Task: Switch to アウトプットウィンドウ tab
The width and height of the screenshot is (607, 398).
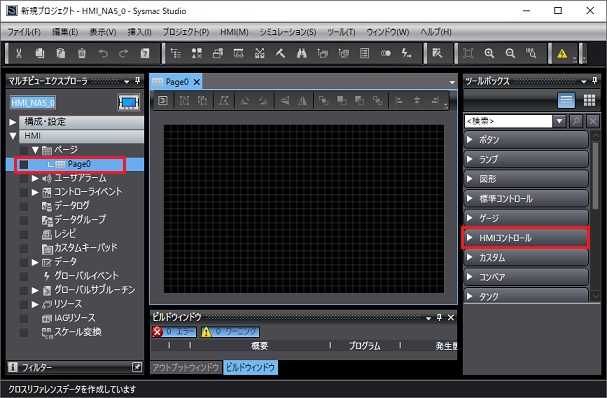Action: (186, 367)
